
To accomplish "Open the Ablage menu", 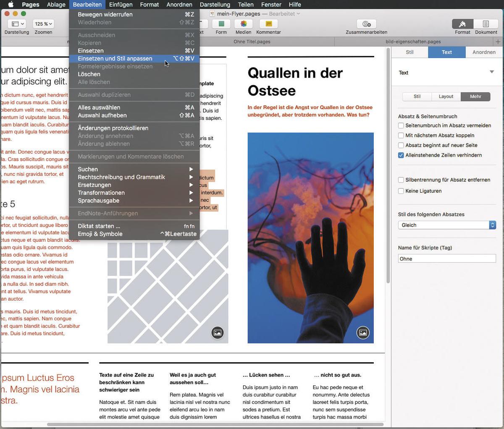I will (56, 4).
